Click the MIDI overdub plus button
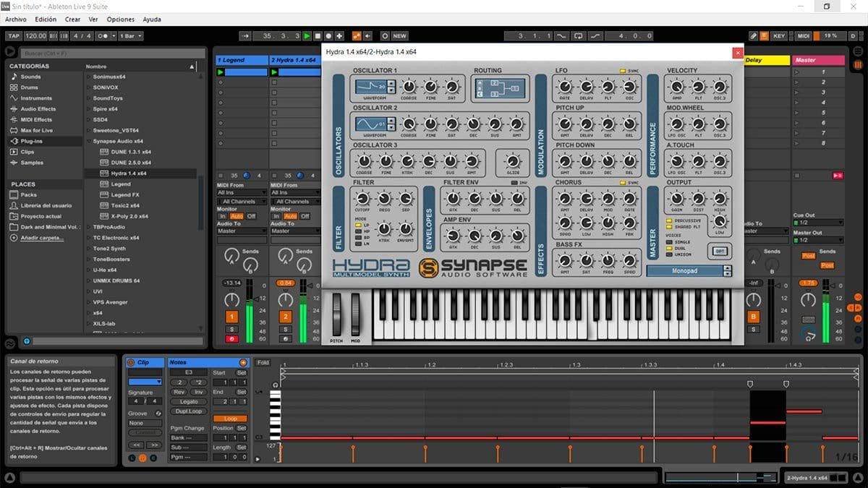 tap(339, 35)
